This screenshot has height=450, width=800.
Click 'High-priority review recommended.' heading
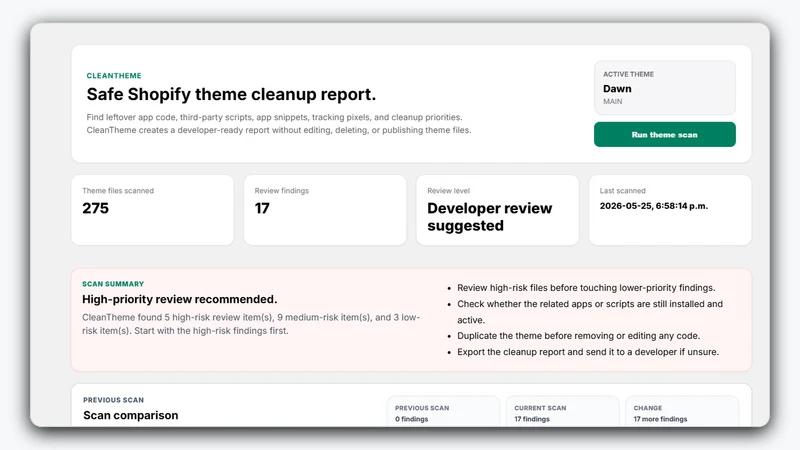pyautogui.click(x=180, y=299)
